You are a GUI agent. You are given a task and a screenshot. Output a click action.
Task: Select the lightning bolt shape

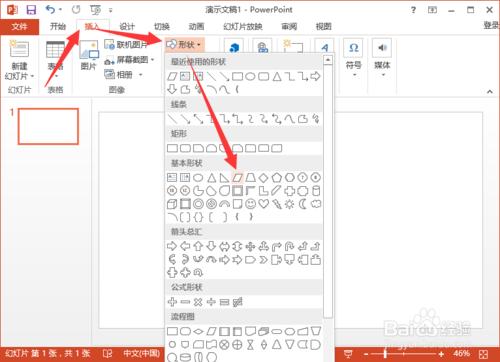click(x=276, y=204)
